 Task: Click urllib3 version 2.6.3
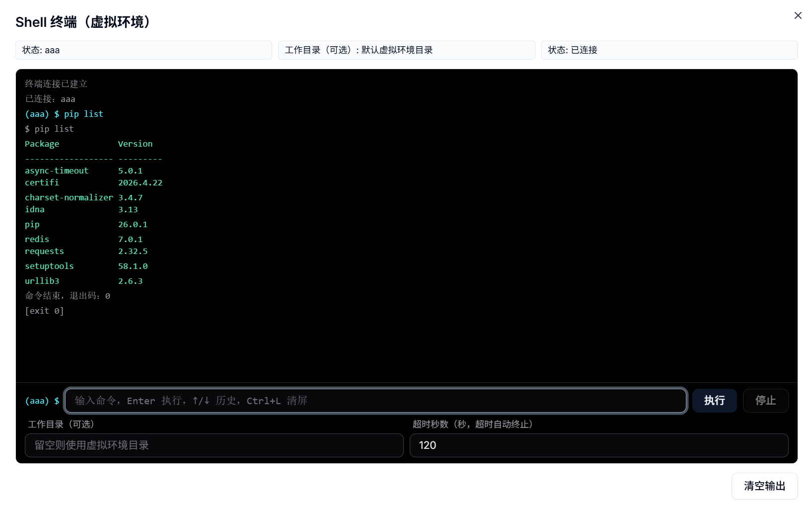tap(130, 281)
